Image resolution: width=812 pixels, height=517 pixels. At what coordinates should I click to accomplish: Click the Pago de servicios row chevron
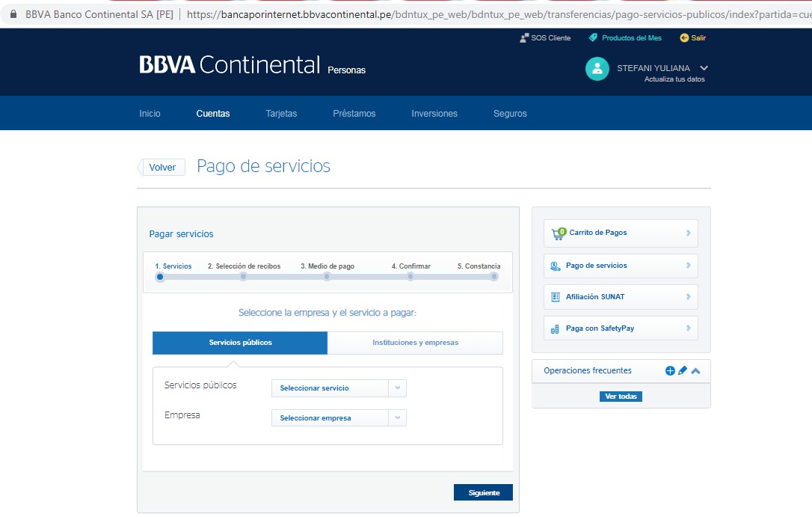pos(688,266)
